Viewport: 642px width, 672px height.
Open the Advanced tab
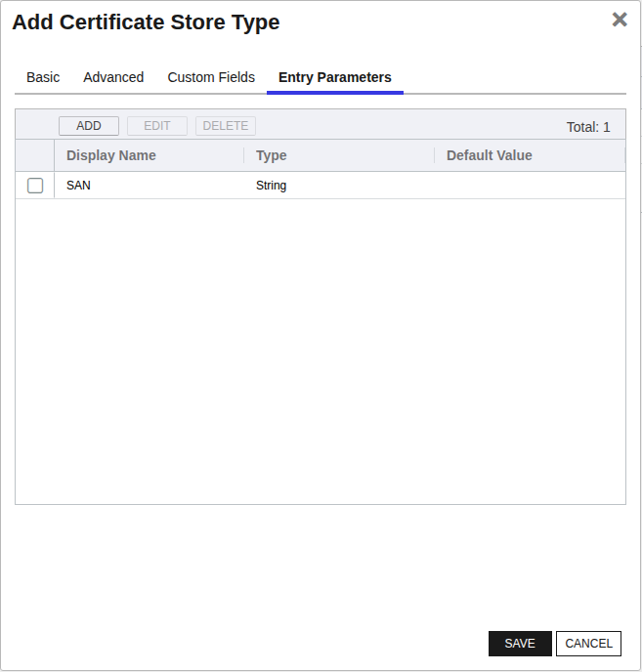click(113, 77)
